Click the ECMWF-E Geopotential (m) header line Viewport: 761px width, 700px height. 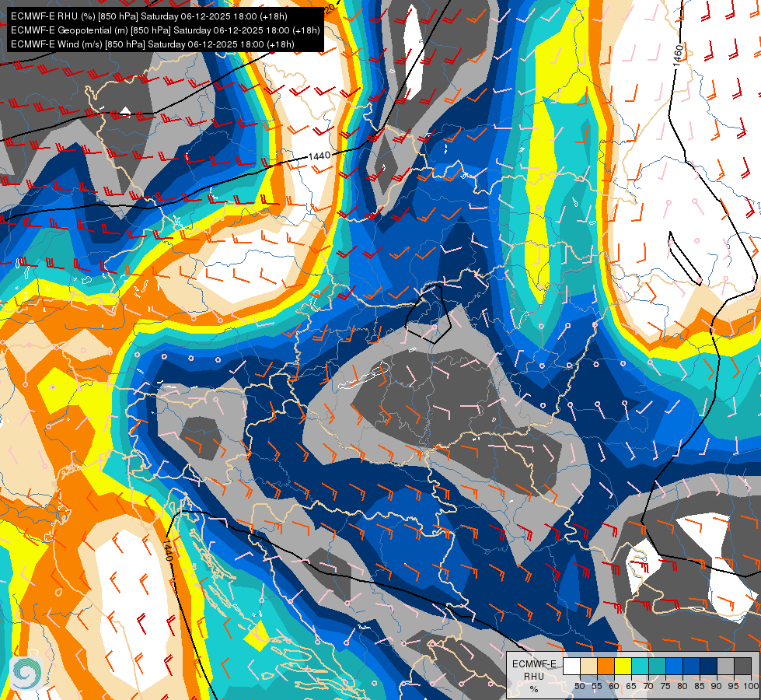pyautogui.click(x=165, y=30)
